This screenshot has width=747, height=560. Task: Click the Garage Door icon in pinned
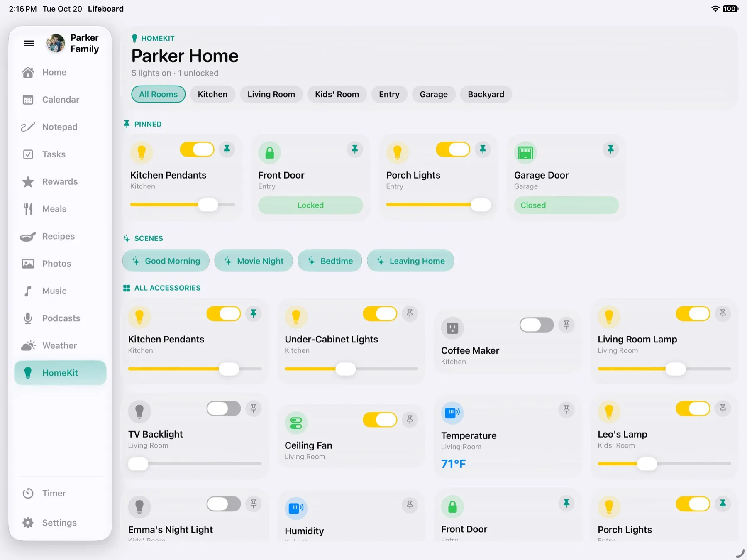click(x=525, y=153)
